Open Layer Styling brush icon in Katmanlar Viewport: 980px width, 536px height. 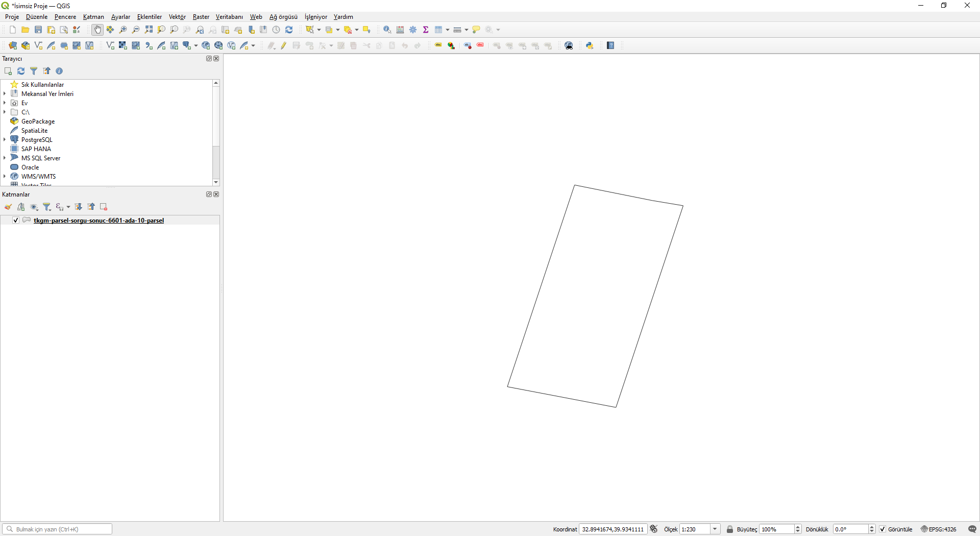coord(8,207)
